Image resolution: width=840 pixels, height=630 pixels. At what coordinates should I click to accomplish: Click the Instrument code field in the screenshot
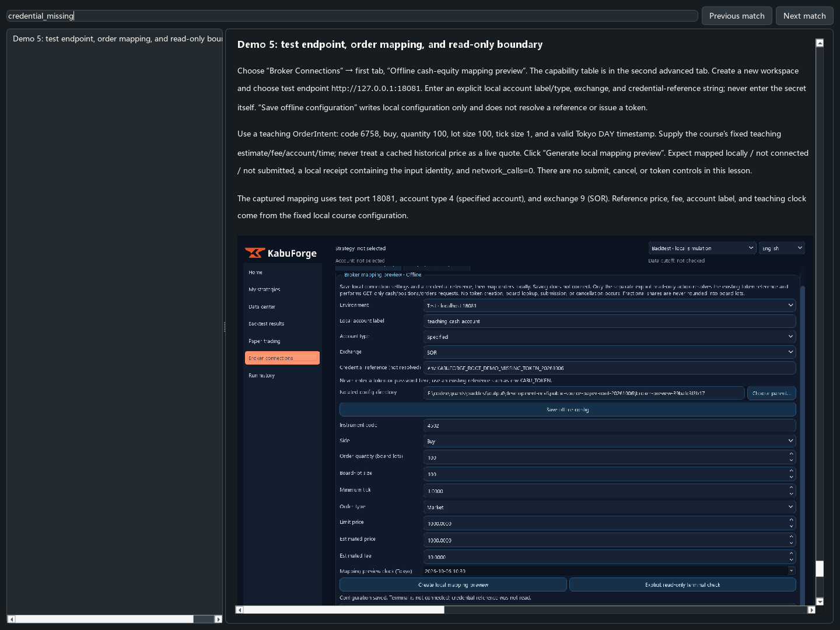pyautogui.click(x=610, y=425)
